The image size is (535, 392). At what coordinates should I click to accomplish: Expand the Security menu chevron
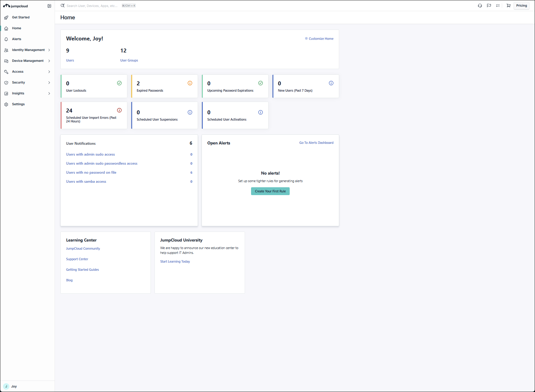[49, 83]
